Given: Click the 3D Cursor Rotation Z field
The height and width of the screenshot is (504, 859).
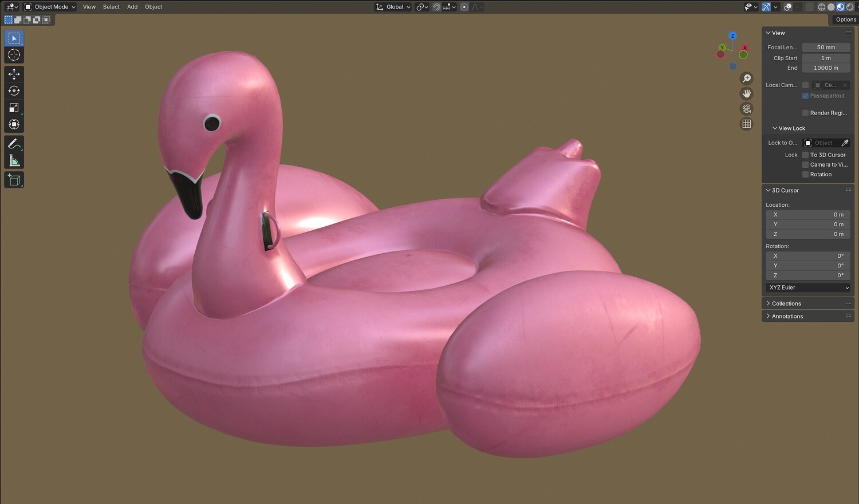Looking at the screenshot, I should click(x=808, y=275).
